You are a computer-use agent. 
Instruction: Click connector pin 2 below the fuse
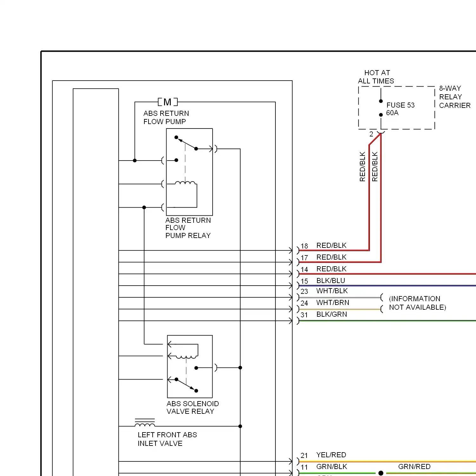tap(371, 134)
